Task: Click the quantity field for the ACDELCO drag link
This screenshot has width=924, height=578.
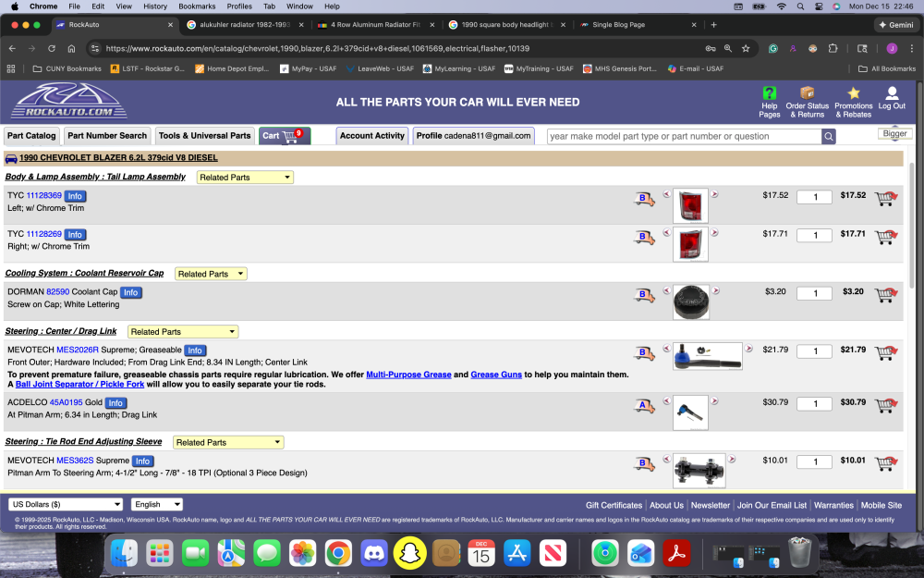Action: pyautogui.click(x=813, y=404)
